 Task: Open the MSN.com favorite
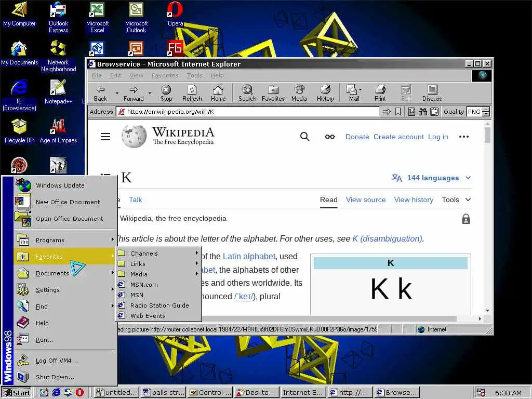(x=158, y=285)
